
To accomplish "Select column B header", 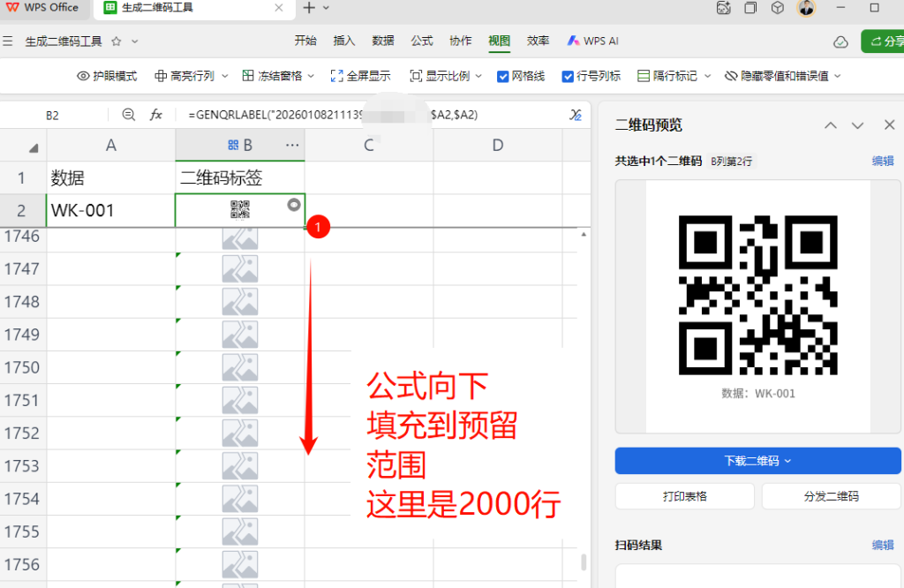I will point(240,146).
